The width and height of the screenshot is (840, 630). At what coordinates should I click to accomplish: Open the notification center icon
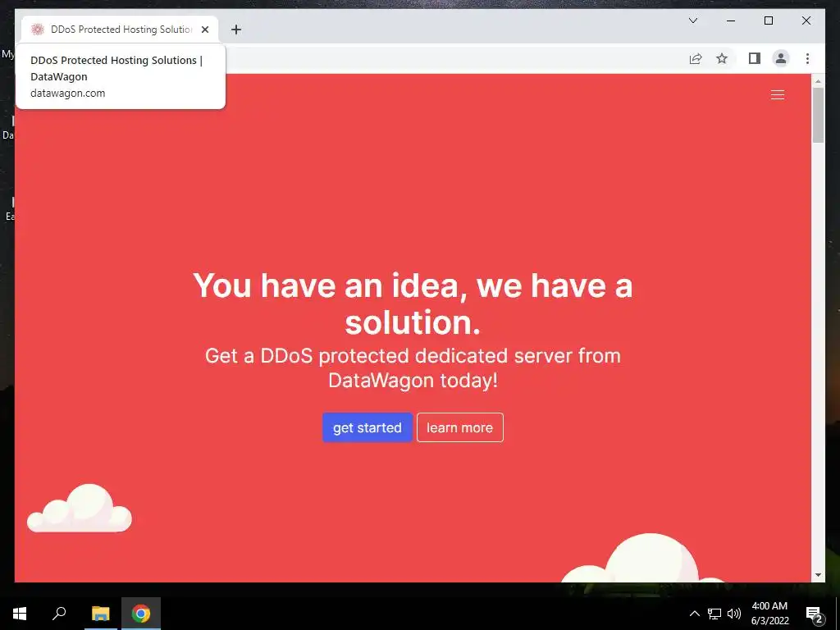[814, 614]
